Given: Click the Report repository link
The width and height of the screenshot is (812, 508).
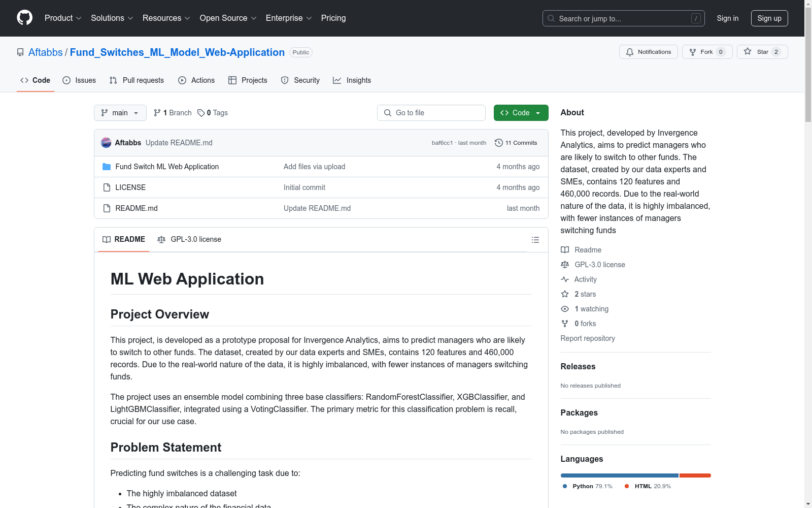Looking at the screenshot, I should pyautogui.click(x=588, y=338).
